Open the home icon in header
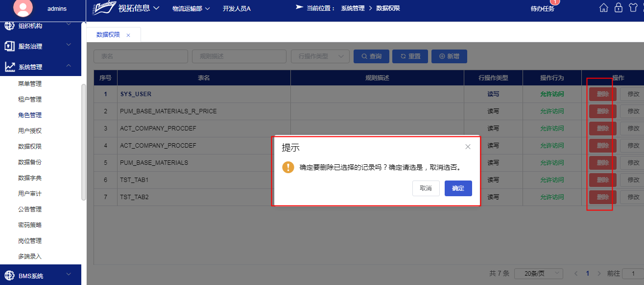Screen dimensions: 644x285 604,8
